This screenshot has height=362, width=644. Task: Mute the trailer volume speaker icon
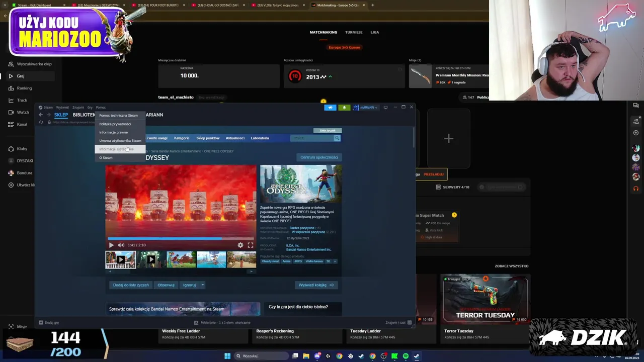(121, 245)
